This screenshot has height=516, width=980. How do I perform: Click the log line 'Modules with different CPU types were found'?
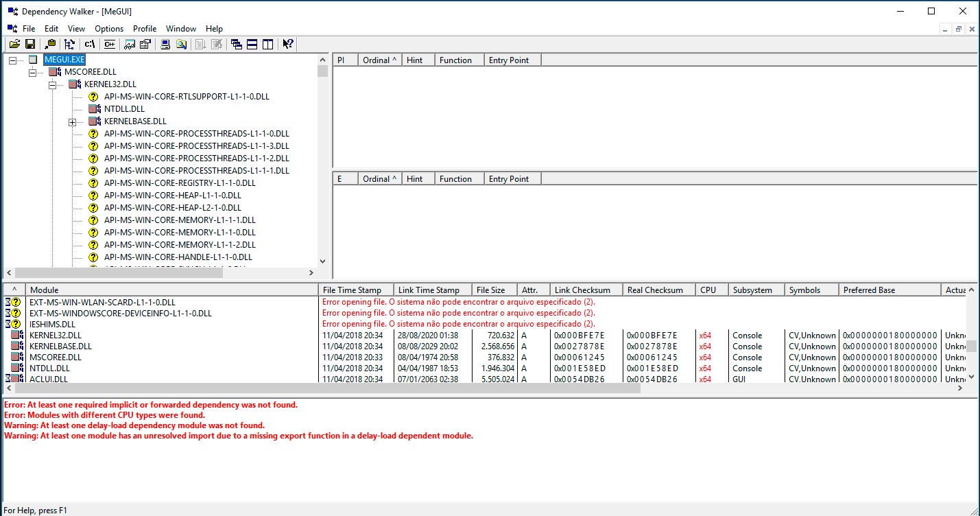104,414
